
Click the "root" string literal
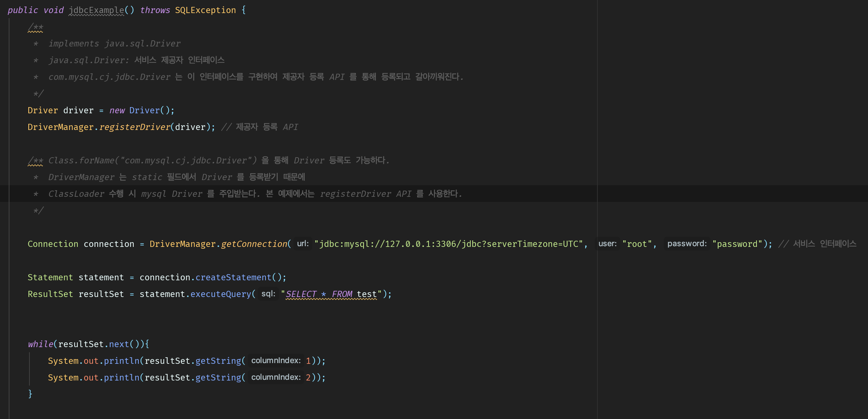pyautogui.click(x=637, y=244)
